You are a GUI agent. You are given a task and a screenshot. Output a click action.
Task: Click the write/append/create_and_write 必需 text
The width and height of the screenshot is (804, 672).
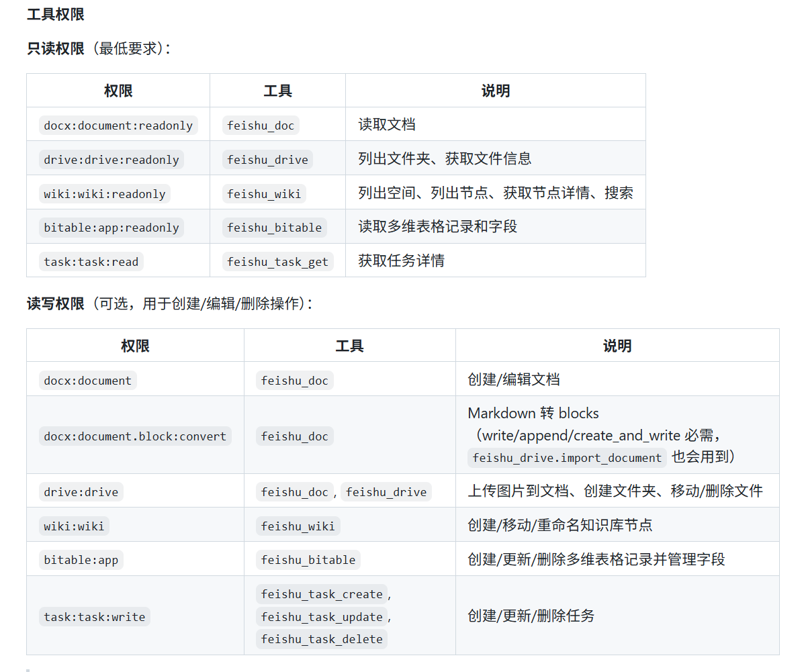597,436
